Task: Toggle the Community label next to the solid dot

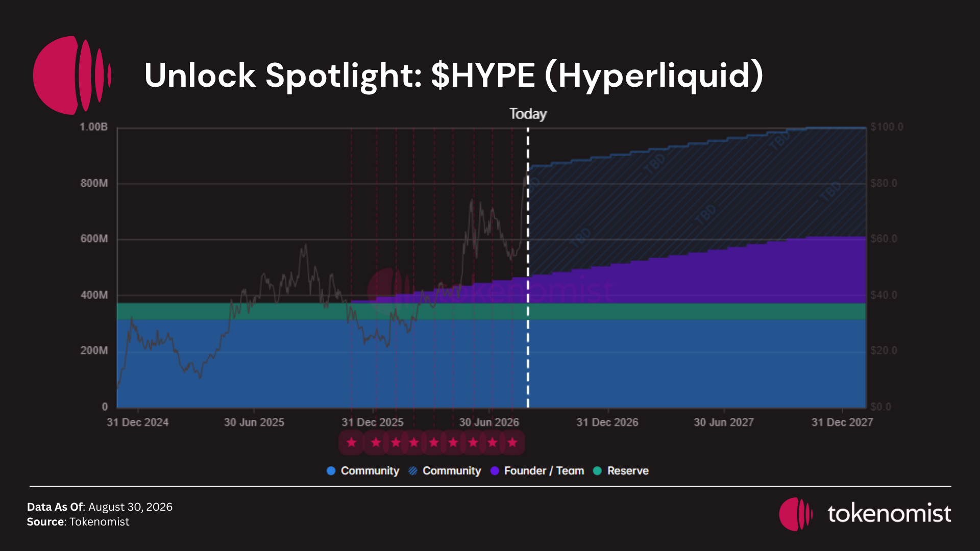Action: [370, 471]
